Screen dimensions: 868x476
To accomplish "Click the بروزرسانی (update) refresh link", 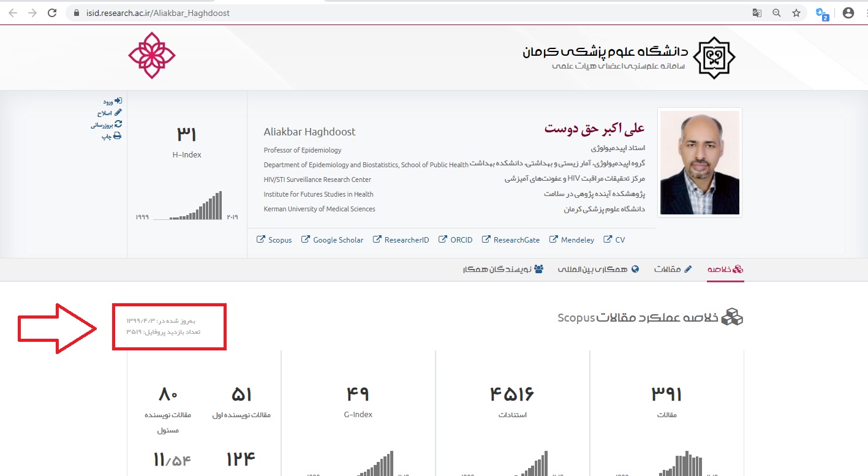I will (106, 124).
